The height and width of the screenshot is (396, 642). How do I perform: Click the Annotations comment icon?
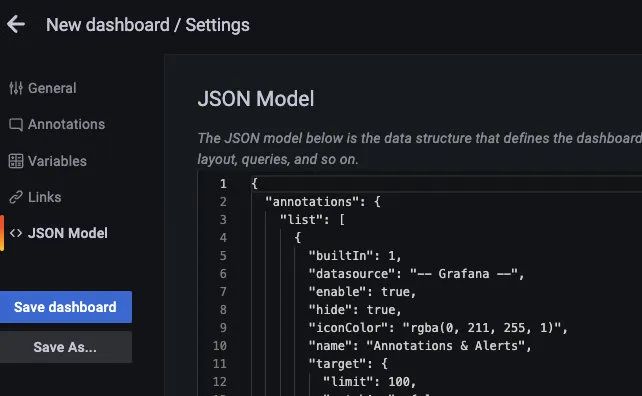tap(16, 124)
